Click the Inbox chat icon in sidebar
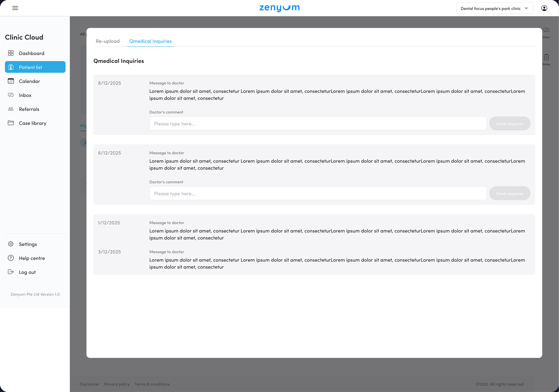The height and width of the screenshot is (392, 559). [x=11, y=95]
